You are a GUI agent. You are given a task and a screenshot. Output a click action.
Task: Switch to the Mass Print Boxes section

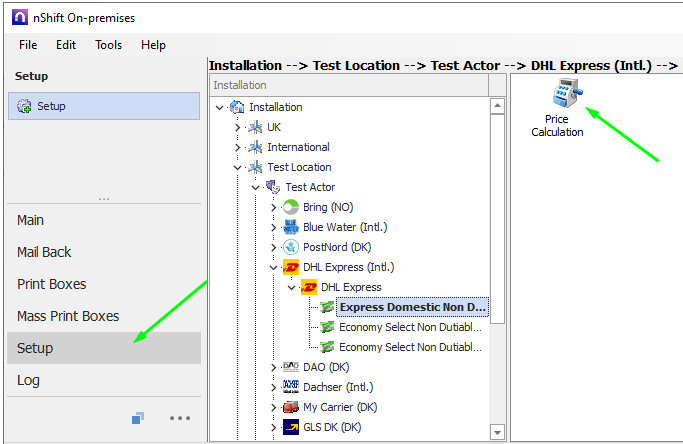tap(68, 316)
